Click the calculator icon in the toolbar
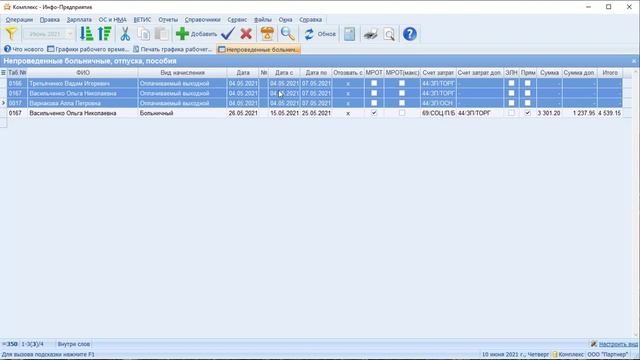The height and width of the screenshot is (360, 640). (x=349, y=34)
